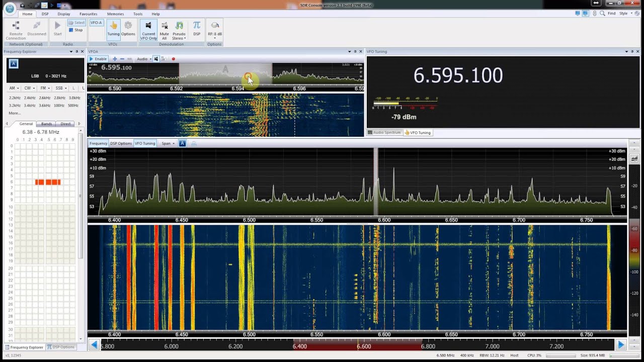Viewport: 644px width, 362px height.
Task: Click the Remote Connection icon
Action: pos(16,25)
